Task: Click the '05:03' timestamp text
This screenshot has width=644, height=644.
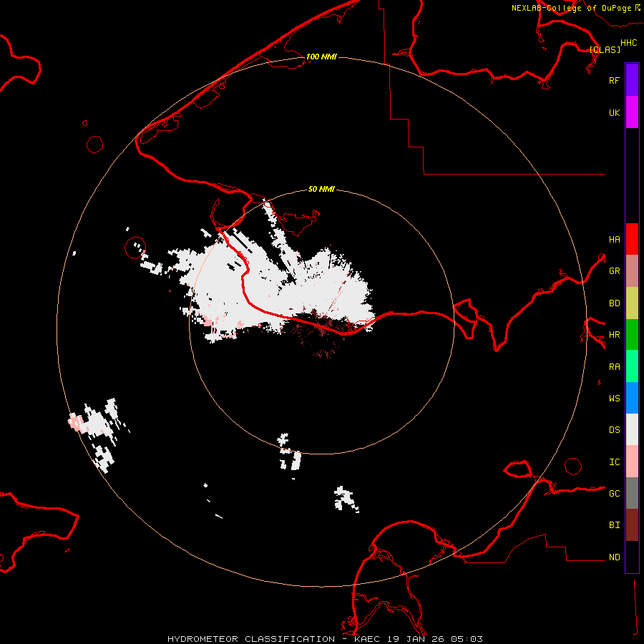Action: click(x=467, y=639)
